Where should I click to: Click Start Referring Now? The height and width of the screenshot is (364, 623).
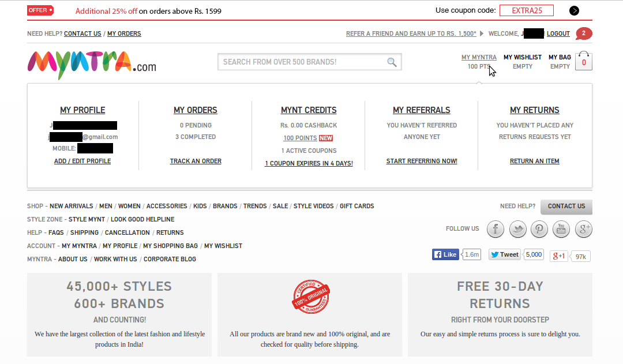coord(422,161)
